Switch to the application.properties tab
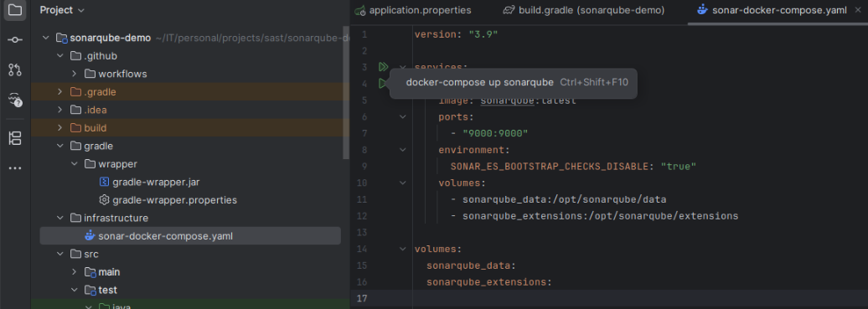This screenshot has width=868, height=309. point(414,10)
